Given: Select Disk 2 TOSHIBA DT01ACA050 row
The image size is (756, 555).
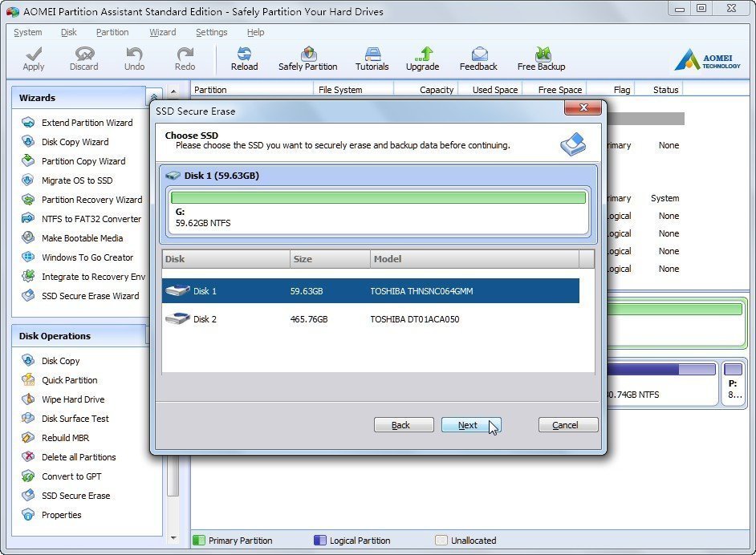Looking at the screenshot, I should point(370,319).
